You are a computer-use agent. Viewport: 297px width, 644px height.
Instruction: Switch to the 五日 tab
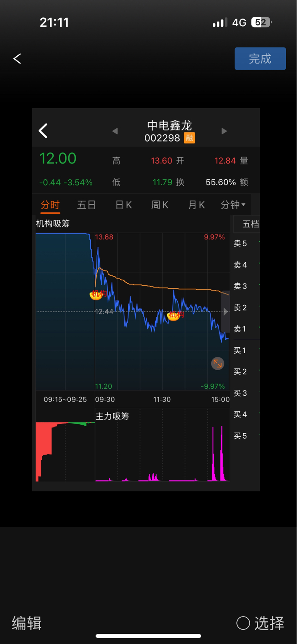(87, 205)
